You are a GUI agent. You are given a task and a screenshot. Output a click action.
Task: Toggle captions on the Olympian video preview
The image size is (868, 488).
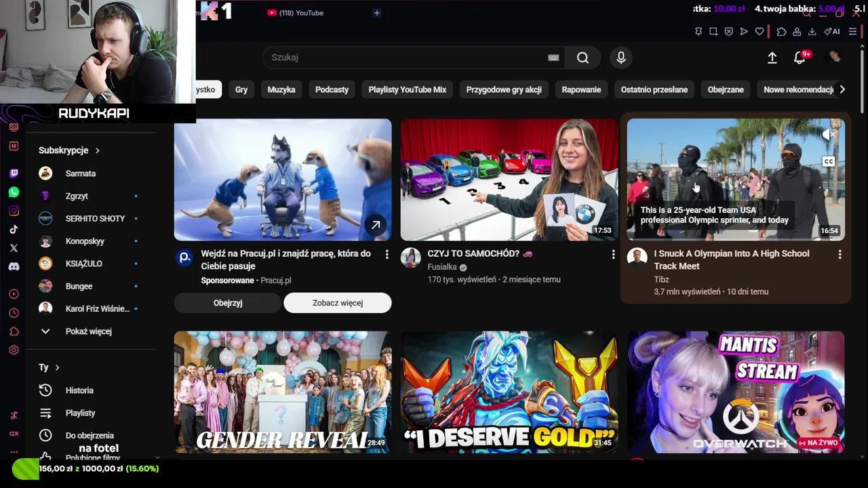[x=829, y=161]
